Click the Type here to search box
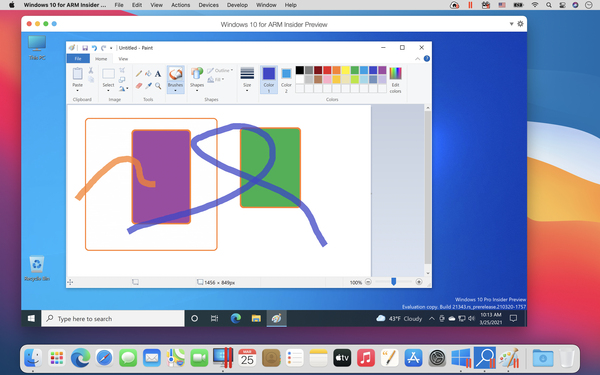600x375 pixels. click(x=113, y=318)
